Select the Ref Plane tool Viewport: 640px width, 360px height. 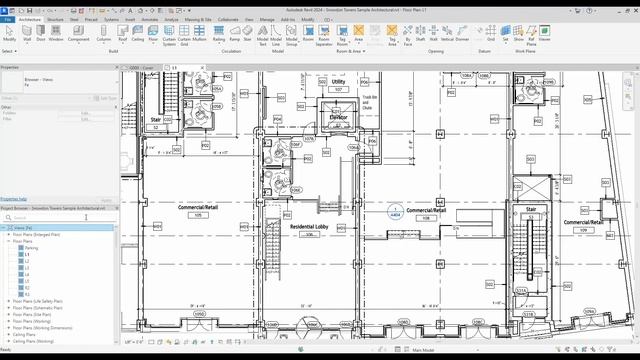pos(531,36)
